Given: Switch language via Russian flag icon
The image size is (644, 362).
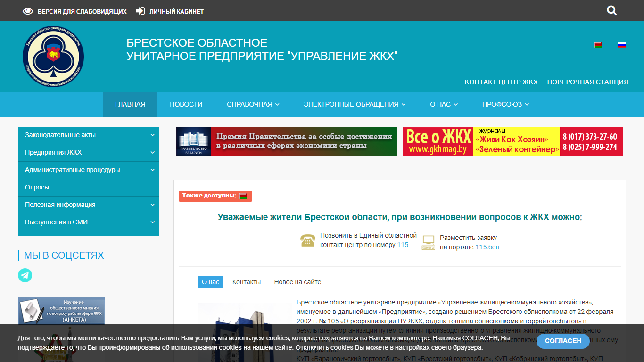Looking at the screenshot, I should [622, 45].
